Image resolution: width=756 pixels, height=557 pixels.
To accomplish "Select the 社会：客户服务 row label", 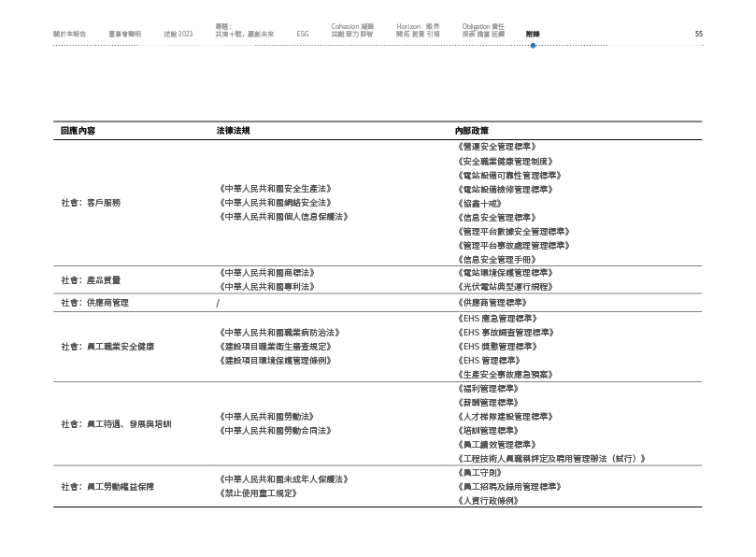I will coord(91,202).
